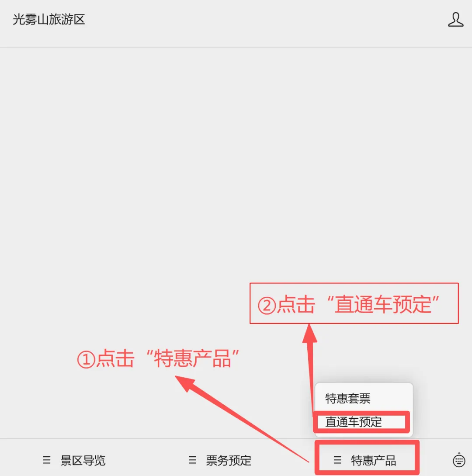The image size is (472, 476).
Task: Switch to keyboard input icon
Action: 458,460
